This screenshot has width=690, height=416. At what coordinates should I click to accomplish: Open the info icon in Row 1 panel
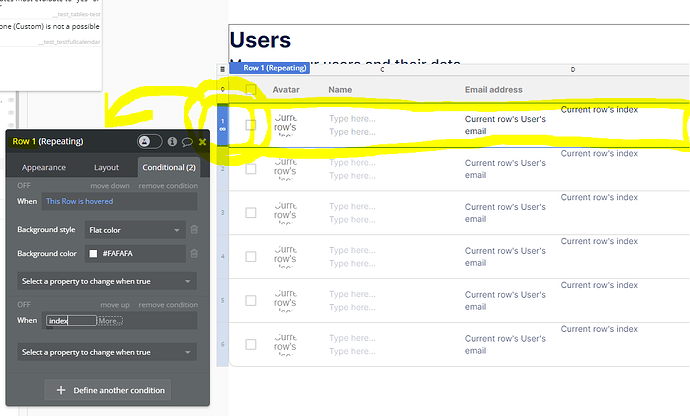pyautogui.click(x=172, y=141)
